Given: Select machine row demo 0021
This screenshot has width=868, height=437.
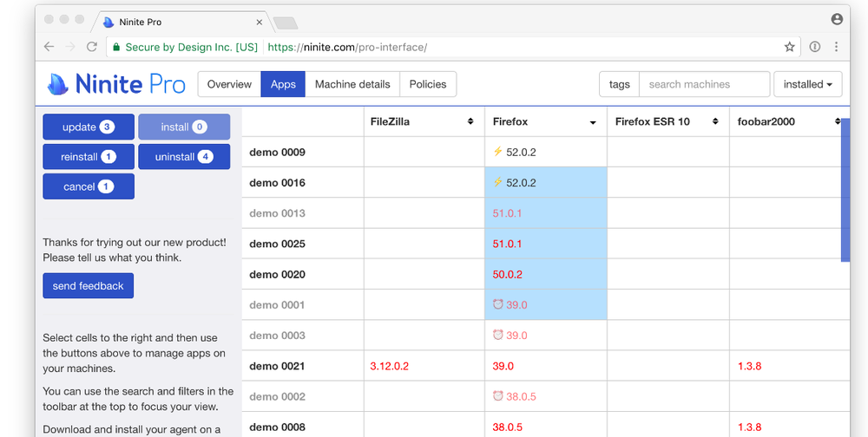Looking at the screenshot, I should pyautogui.click(x=302, y=366).
